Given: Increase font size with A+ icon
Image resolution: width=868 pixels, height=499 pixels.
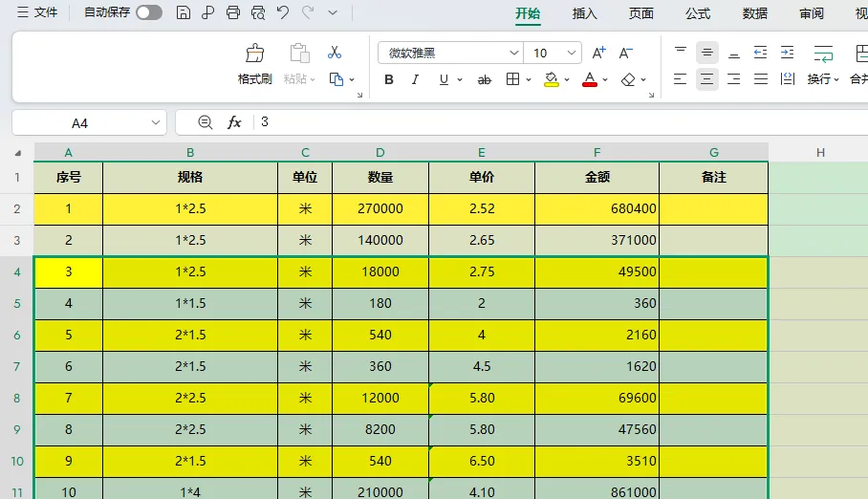Looking at the screenshot, I should coord(599,53).
